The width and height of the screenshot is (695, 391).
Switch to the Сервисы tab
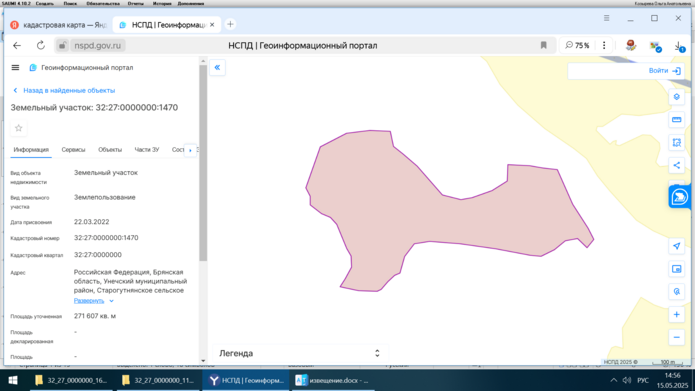pyautogui.click(x=73, y=150)
